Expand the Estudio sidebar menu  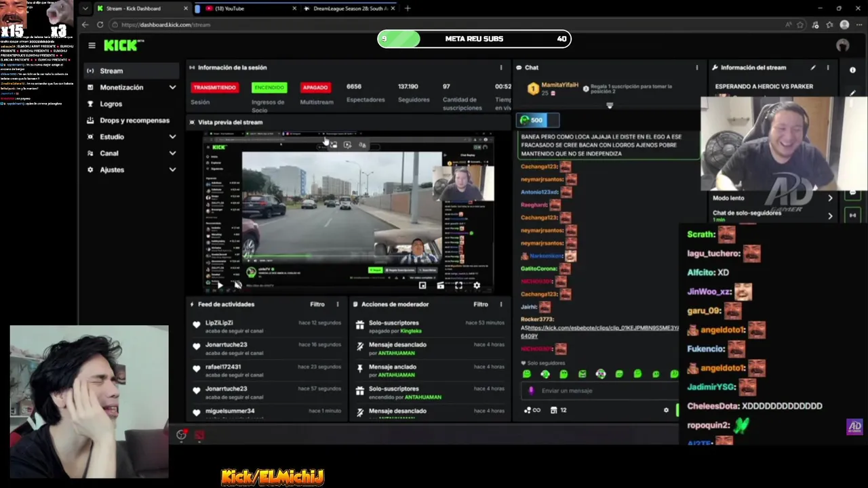132,137
